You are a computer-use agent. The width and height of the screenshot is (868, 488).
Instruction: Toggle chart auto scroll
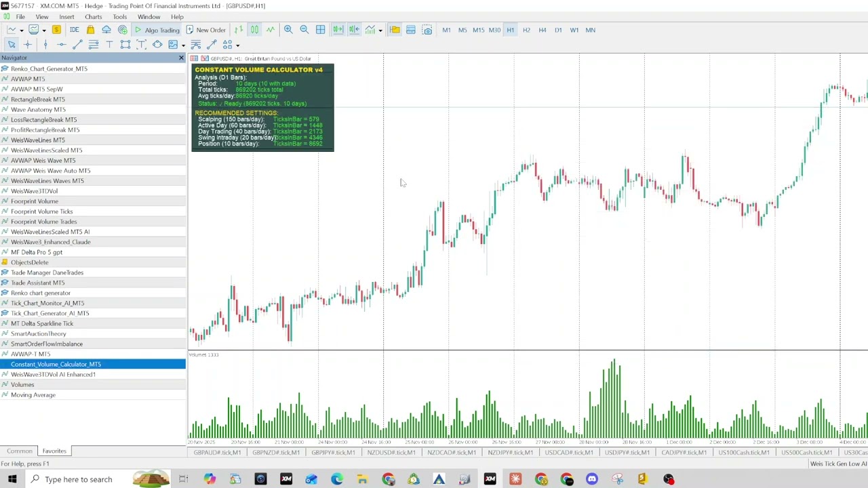(x=338, y=30)
